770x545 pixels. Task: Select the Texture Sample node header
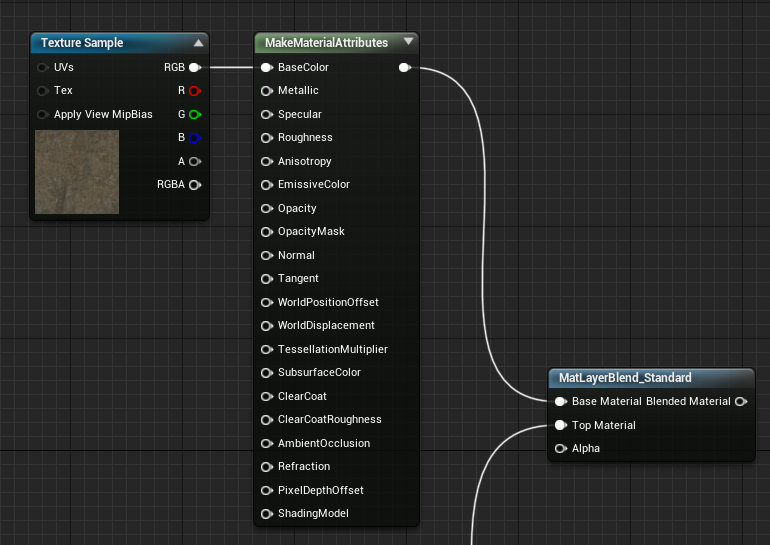[119, 43]
